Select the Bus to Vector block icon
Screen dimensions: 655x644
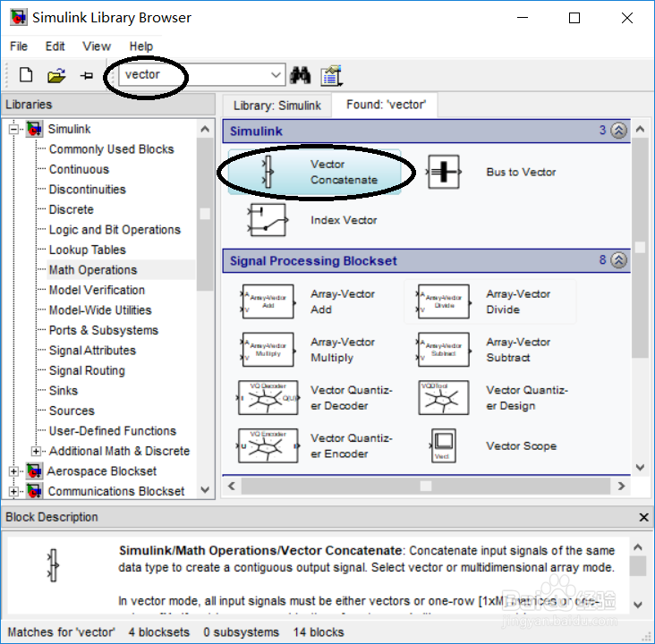444,172
